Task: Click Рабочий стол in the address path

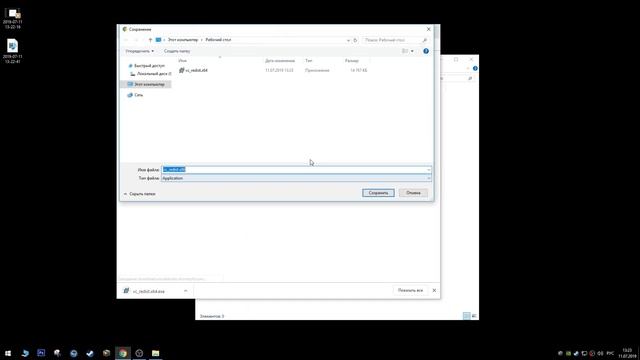Action: click(218, 40)
